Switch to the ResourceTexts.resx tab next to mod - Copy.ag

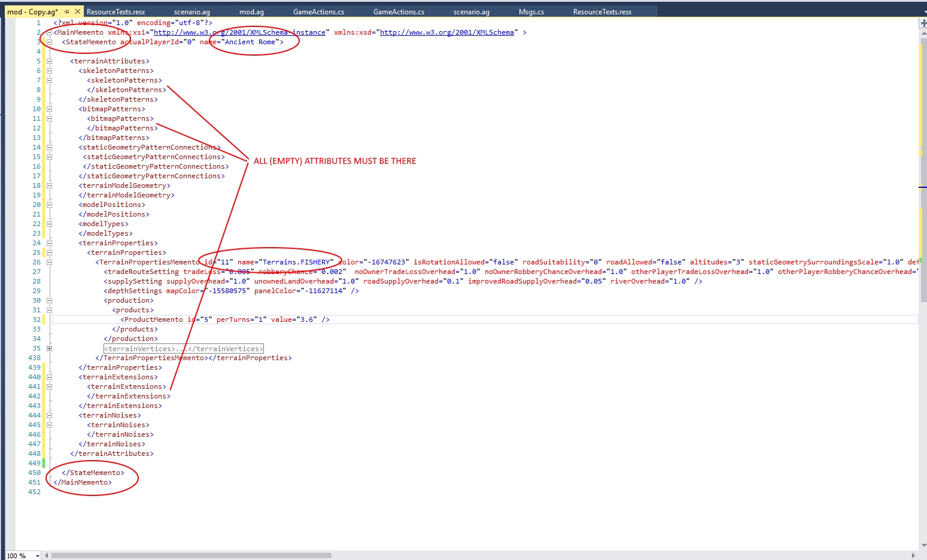pos(116,12)
